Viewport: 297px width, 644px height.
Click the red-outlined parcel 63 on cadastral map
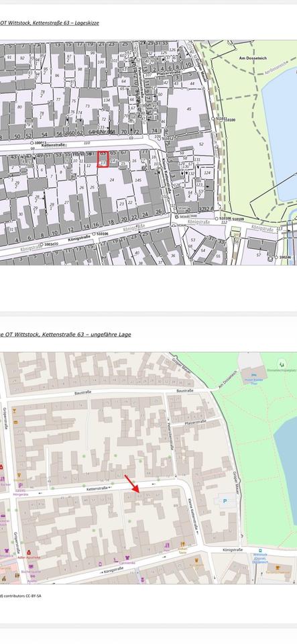click(x=103, y=159)
